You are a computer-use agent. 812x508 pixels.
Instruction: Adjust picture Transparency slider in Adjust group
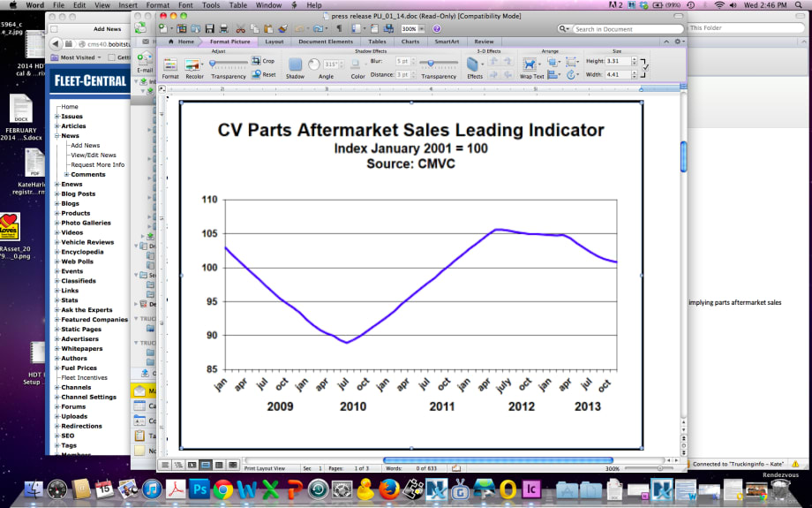(x=228, y=64)
